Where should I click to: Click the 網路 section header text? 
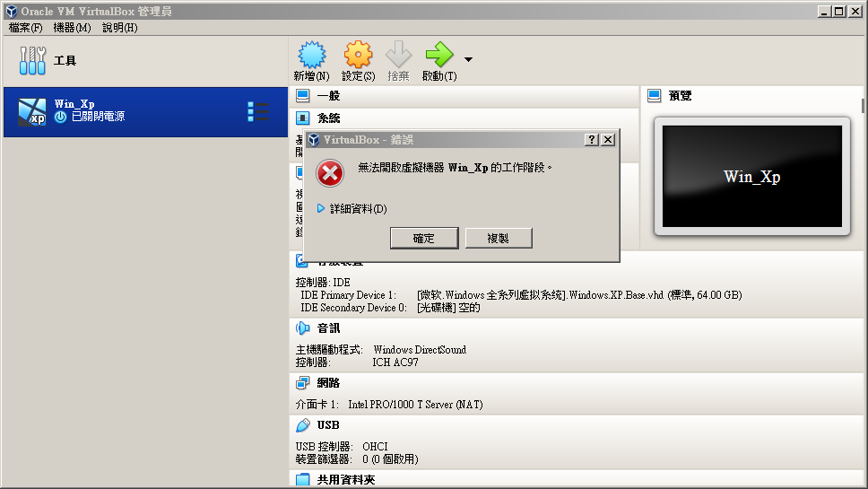[328, 382]
